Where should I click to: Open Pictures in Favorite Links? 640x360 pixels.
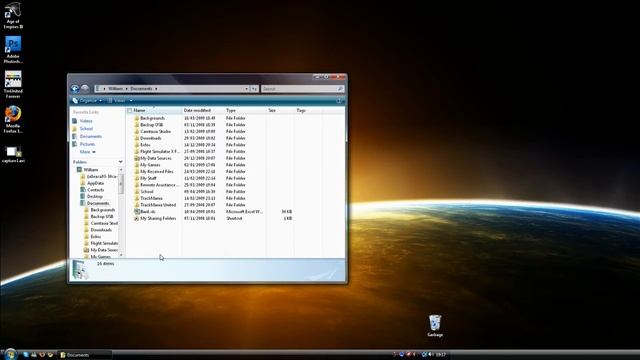87,144
